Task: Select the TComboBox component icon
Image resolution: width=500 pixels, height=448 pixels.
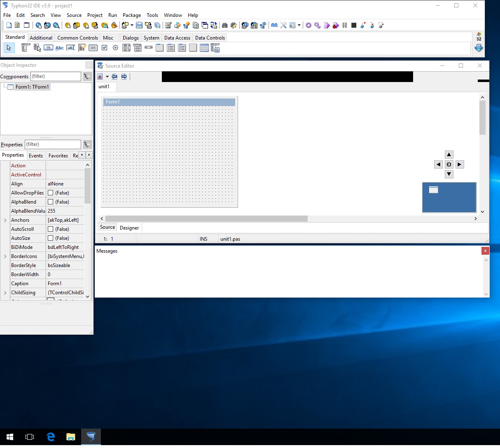Action: point(138,48)
